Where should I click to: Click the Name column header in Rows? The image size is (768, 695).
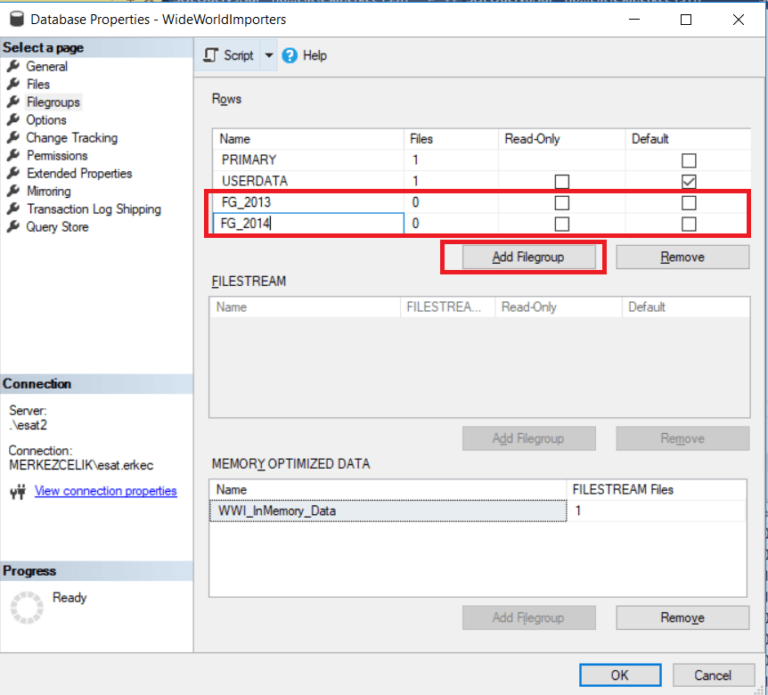[x=308, y=139]
